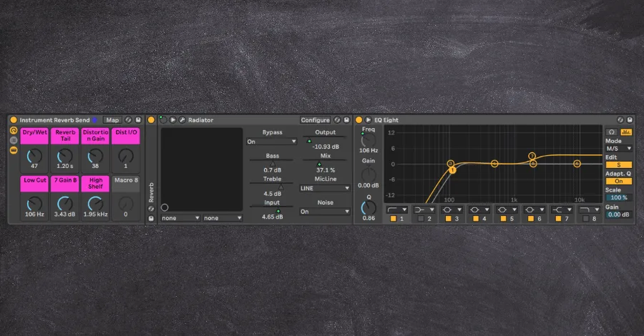644x336 pixels.
Task: Click the Mix slider in Radiator
Action: click(x=326, y=163)
